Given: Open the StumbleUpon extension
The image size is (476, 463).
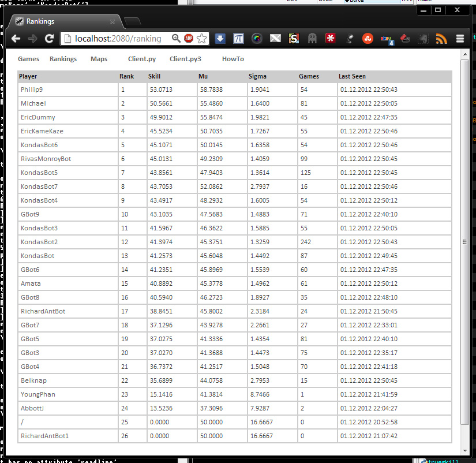Looking at the screenshot, I should tap(367, 39).
